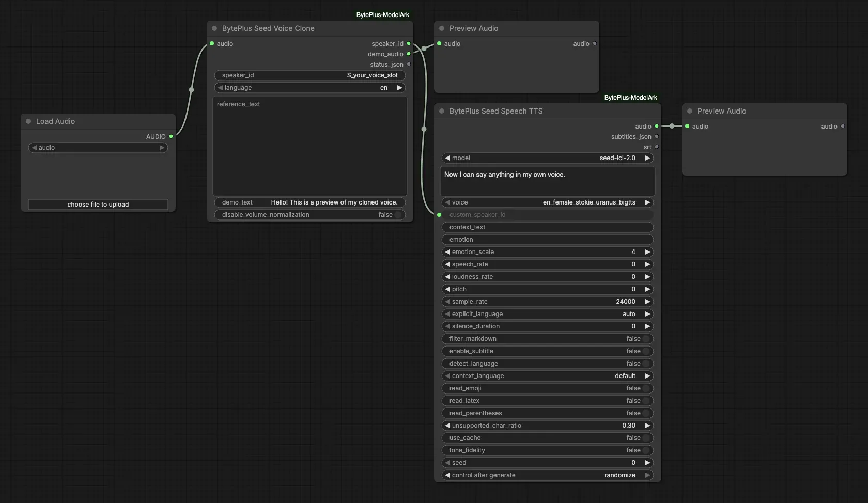The width and height of the screenshot is (868, 503).
Task: Click the audio input port of Voice Clone
Action: [x=212, y=44]
